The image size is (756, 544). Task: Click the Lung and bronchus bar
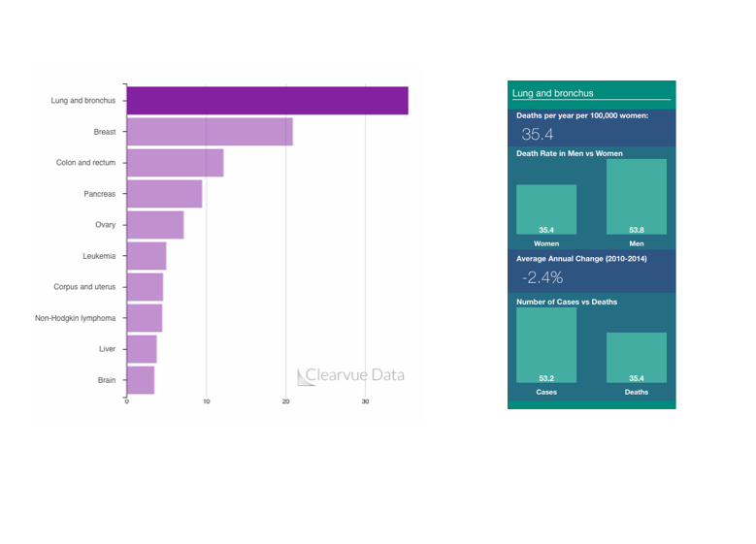pyautogui.click(x=267, y=101)
